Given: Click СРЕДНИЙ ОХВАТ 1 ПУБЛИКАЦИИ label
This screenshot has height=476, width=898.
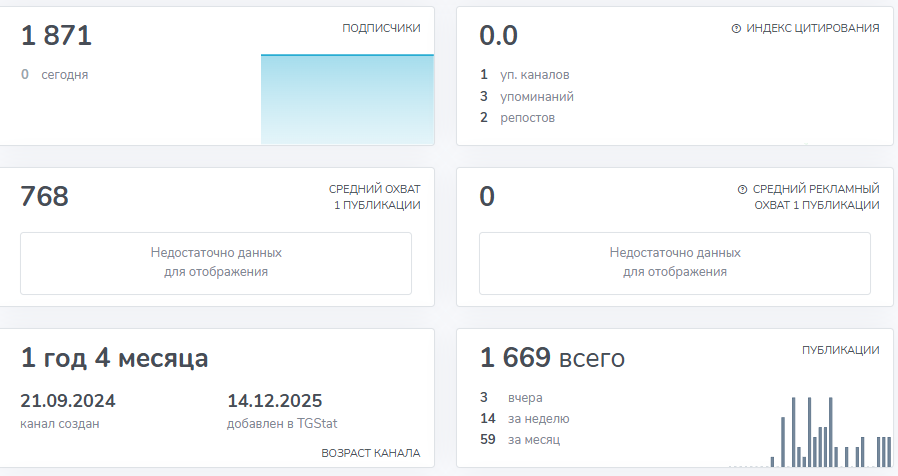Looking at the screenshot, I should (x=375, y=197).
